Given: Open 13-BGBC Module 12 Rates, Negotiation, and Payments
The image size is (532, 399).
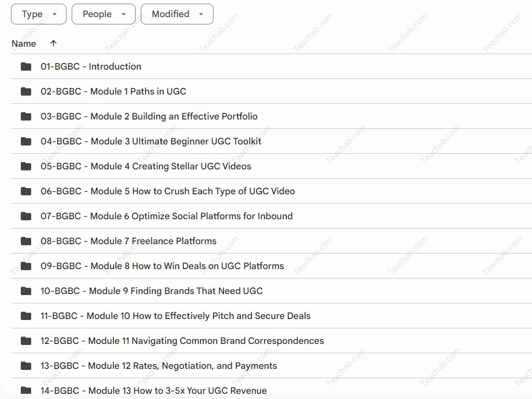Looking at the screenshot, I should pos(158,366).
